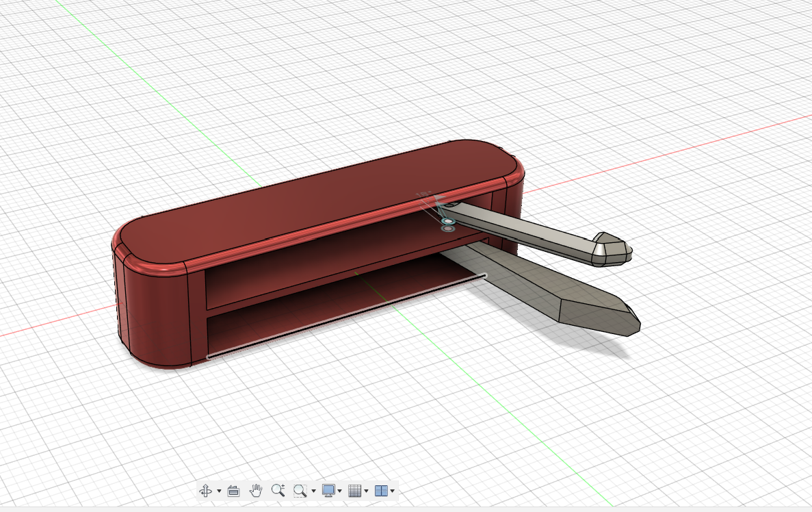
Task: Select the Orbit navigation tool
Action: (206, 490)
